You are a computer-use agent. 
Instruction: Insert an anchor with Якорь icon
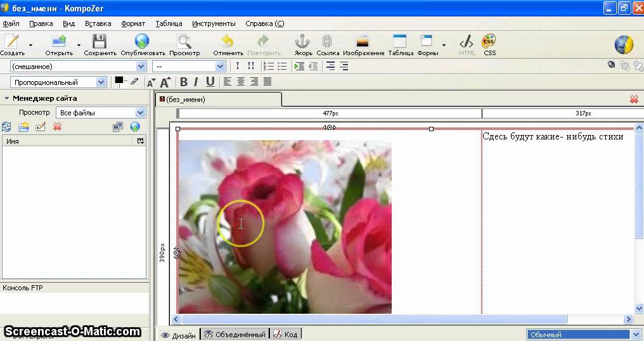pos(302,41)
